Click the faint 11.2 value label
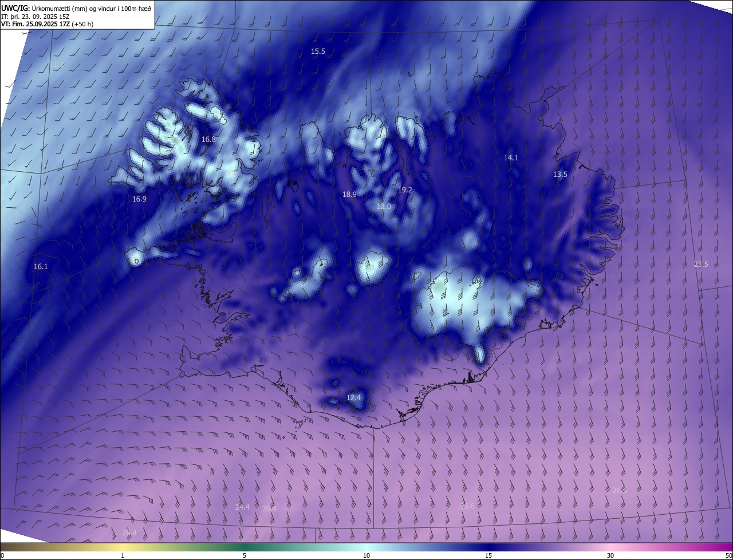This screenshot has height=560, width=733. pyautogui.click(x=57, y=65)
